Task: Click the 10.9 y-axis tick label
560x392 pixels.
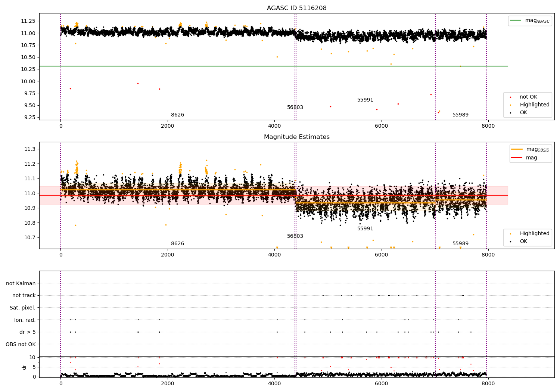Action: (30, 208)
